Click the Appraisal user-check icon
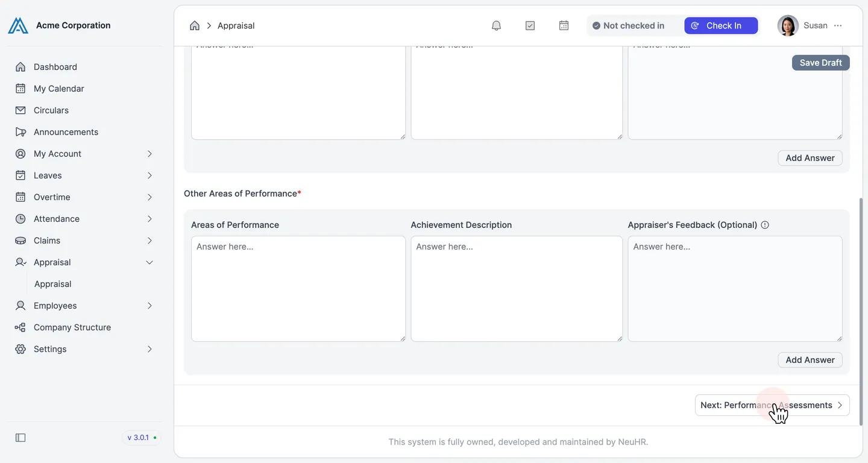The image size is (868, 463). point(20,262)
